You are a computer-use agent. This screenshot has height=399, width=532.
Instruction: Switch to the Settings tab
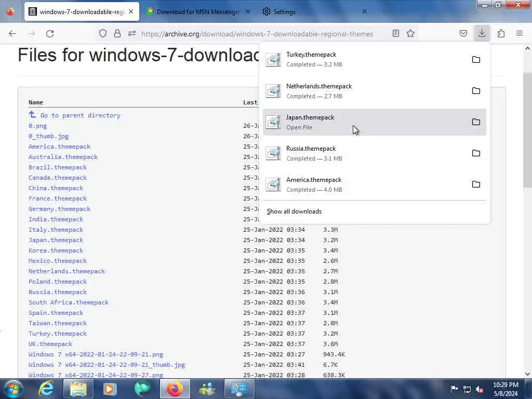point(284,11)
